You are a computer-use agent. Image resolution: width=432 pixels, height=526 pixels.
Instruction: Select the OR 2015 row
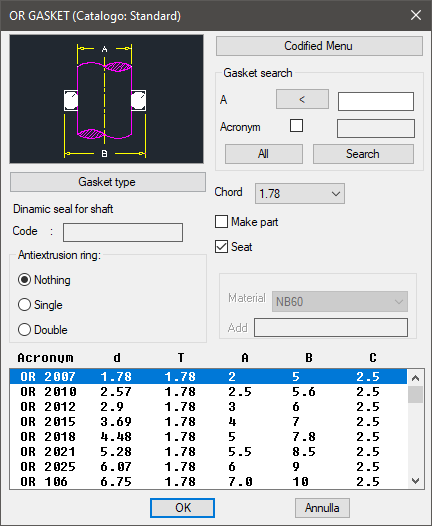[x=208, y=421]
